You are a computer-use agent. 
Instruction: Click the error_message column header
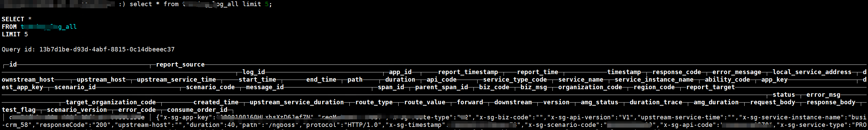737,72
